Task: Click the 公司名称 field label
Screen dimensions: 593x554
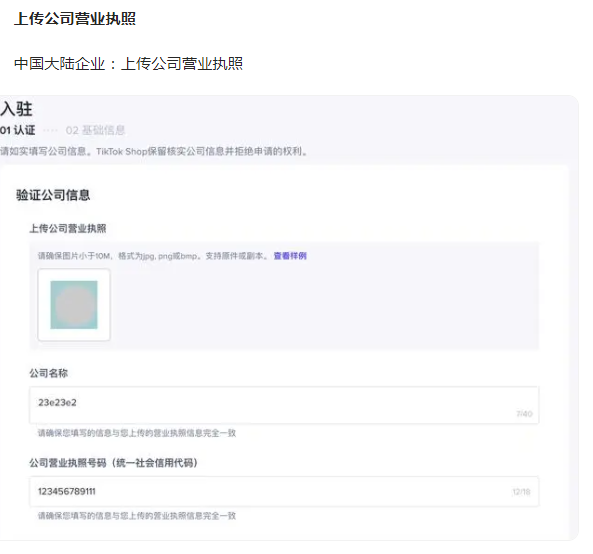Action: click(x=48, y=373)
